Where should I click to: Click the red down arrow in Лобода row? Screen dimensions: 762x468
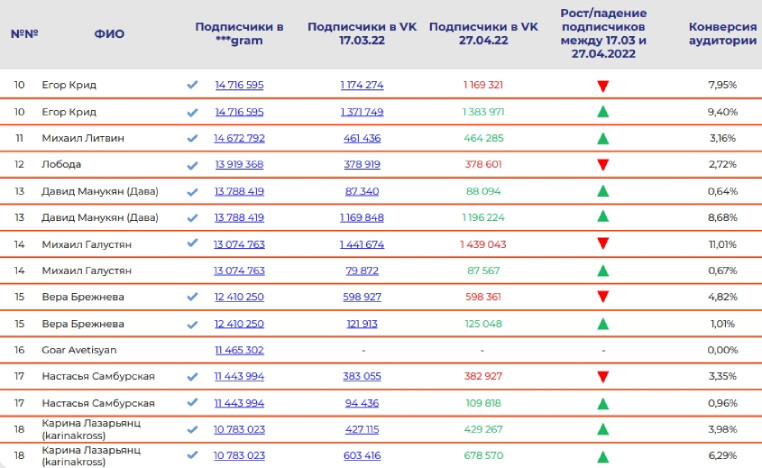pyautogui.click(x=602, y=165)
